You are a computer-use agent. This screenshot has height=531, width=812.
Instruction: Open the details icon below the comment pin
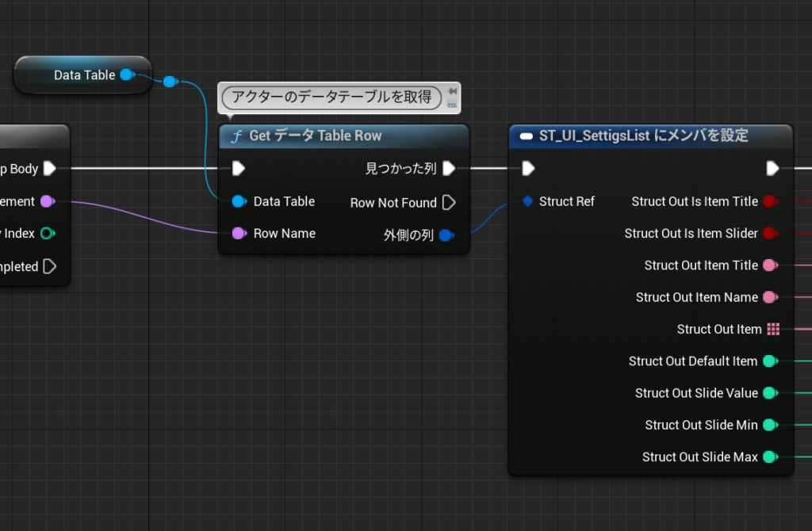450,101
